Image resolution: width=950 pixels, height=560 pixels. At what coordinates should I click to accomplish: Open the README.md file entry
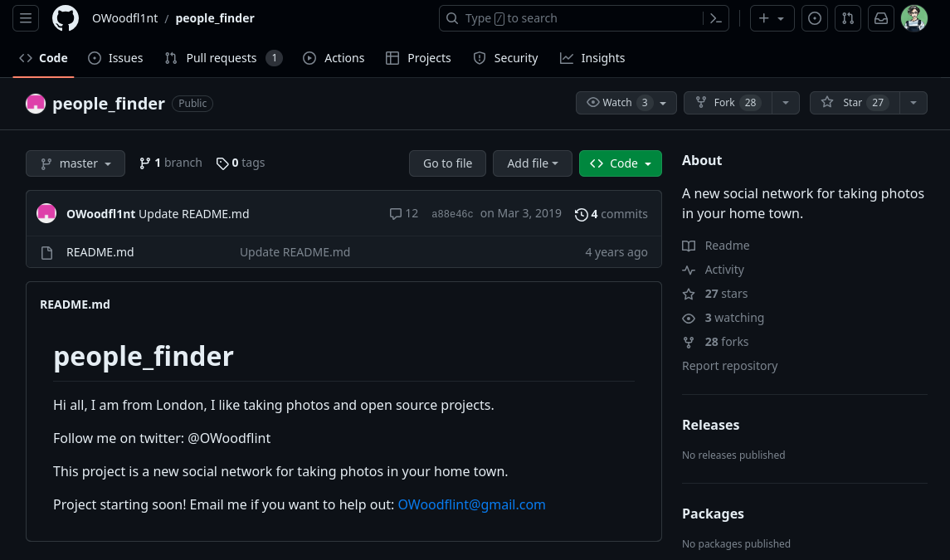pos(100,252)
